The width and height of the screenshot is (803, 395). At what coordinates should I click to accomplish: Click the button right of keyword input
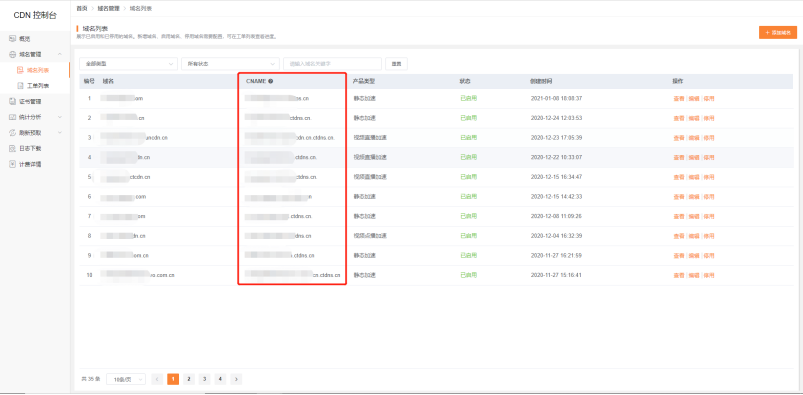(396, 64)
